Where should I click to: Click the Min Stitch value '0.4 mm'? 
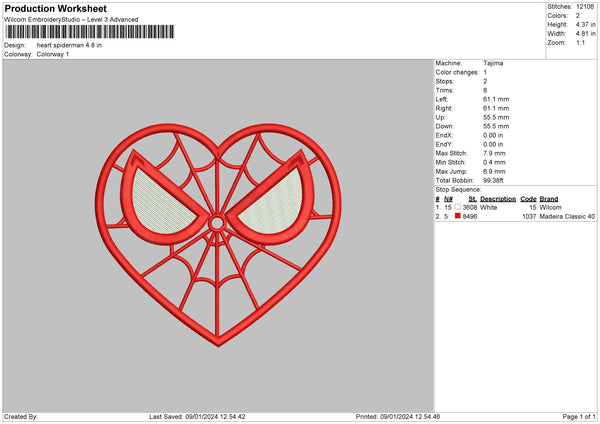point(494,163)
